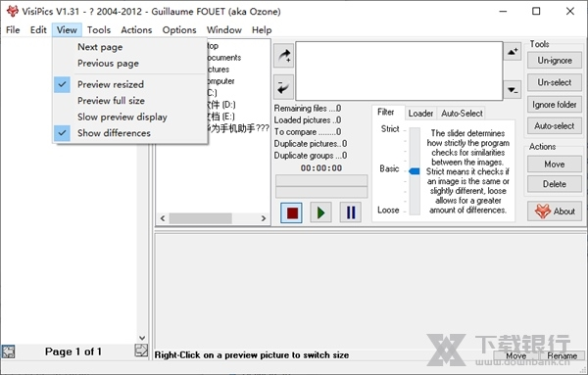This screenshot has width=588, height=375.
Task: Switch to the Loader tab
Action: (420, 114)
